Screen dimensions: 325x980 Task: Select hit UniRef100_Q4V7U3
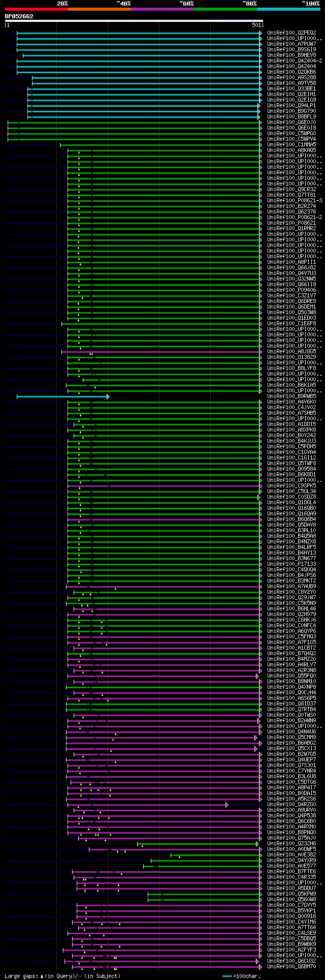click(292, 273)
